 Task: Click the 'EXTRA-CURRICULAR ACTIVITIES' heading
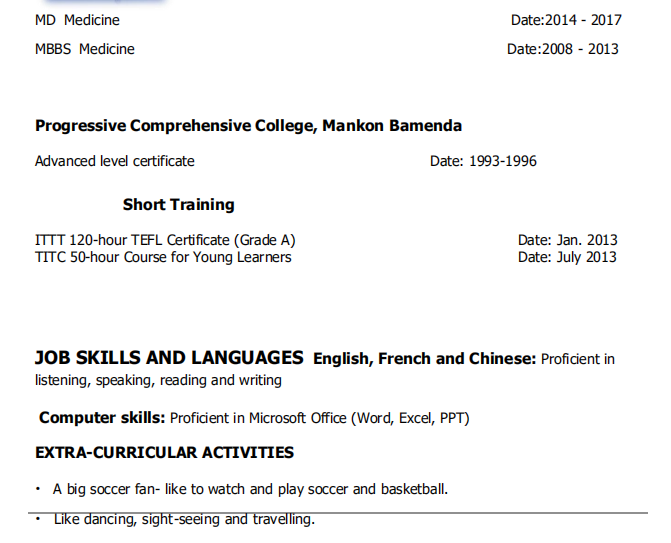(x=164, y=453)
